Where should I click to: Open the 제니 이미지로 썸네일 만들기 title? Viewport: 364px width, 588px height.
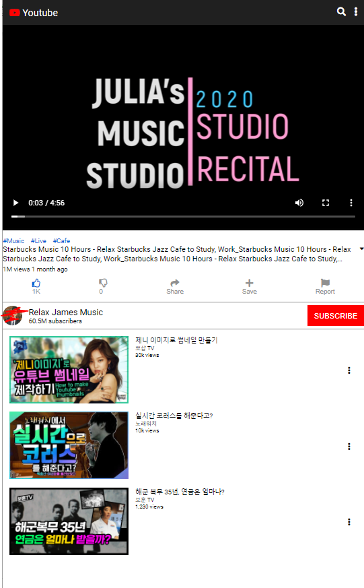click(176, 340)
